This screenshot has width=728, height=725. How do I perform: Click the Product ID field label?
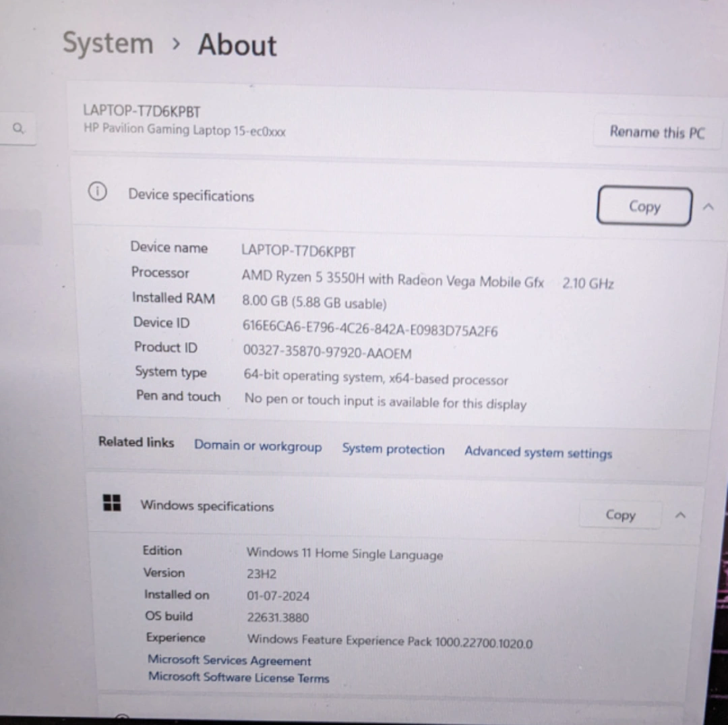[166, 347]
